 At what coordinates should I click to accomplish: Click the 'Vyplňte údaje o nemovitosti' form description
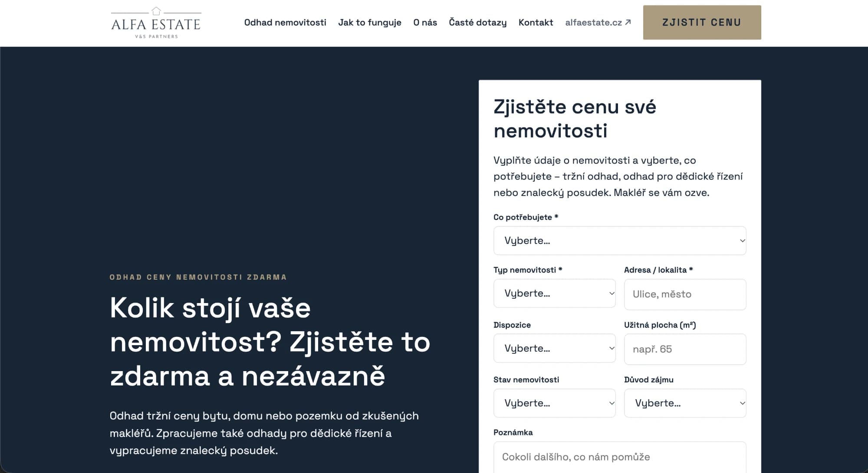pos(618,176)
